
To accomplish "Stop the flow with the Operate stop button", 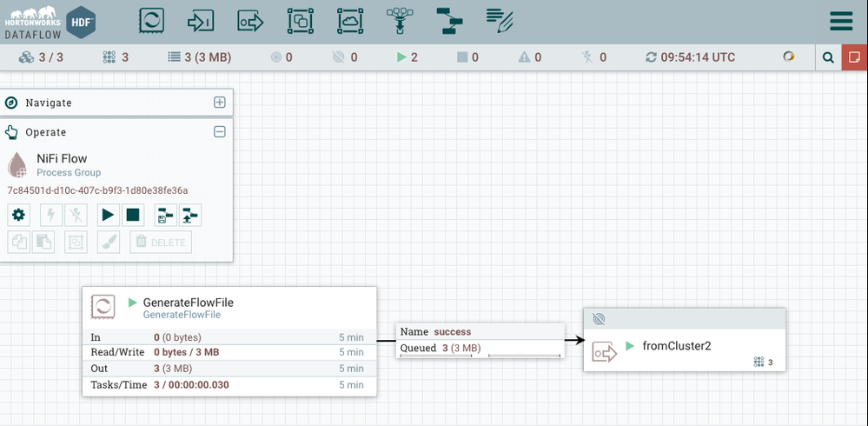I will [132, 214].
